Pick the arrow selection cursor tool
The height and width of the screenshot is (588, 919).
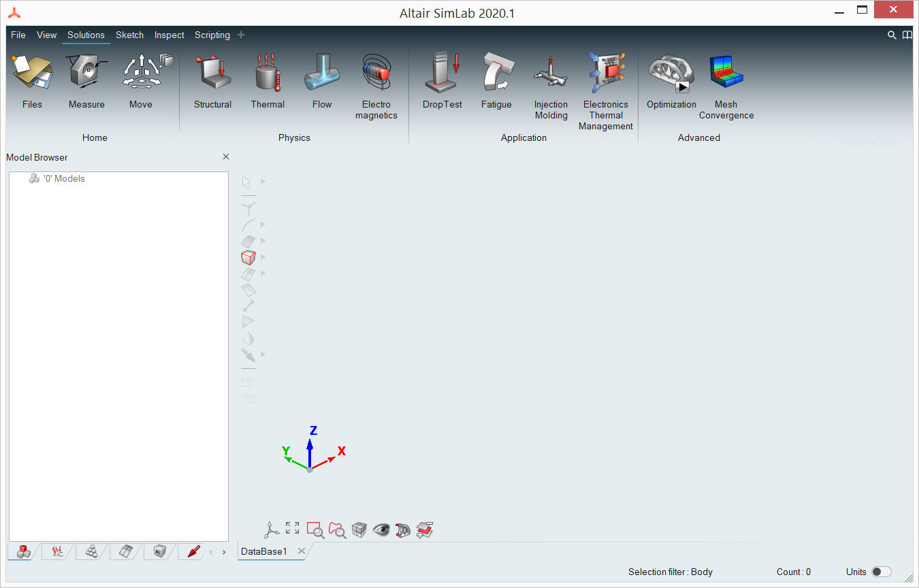[246, 182]
